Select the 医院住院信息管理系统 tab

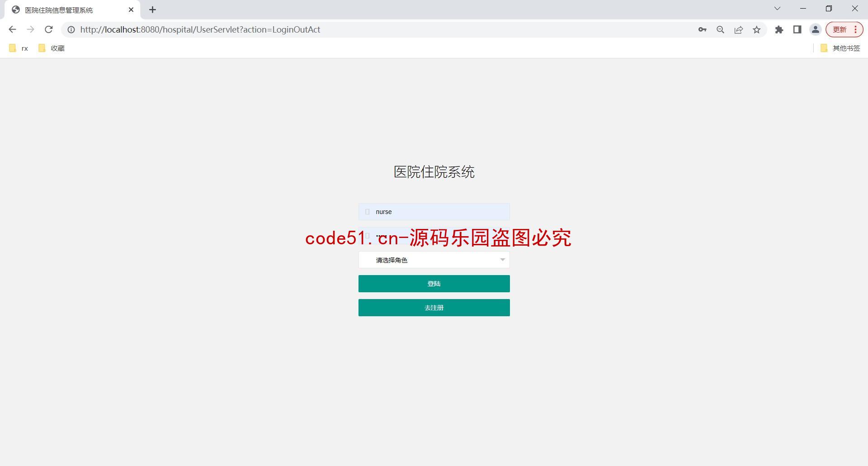(x=72, y=10)
